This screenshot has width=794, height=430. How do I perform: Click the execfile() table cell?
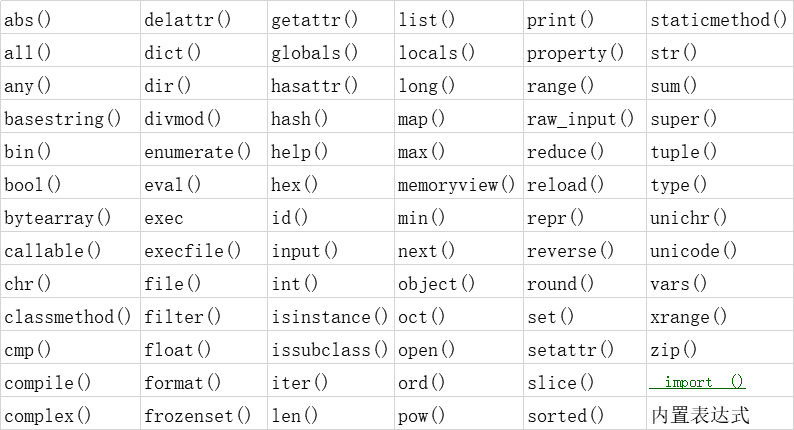click(x=192, y=251)
